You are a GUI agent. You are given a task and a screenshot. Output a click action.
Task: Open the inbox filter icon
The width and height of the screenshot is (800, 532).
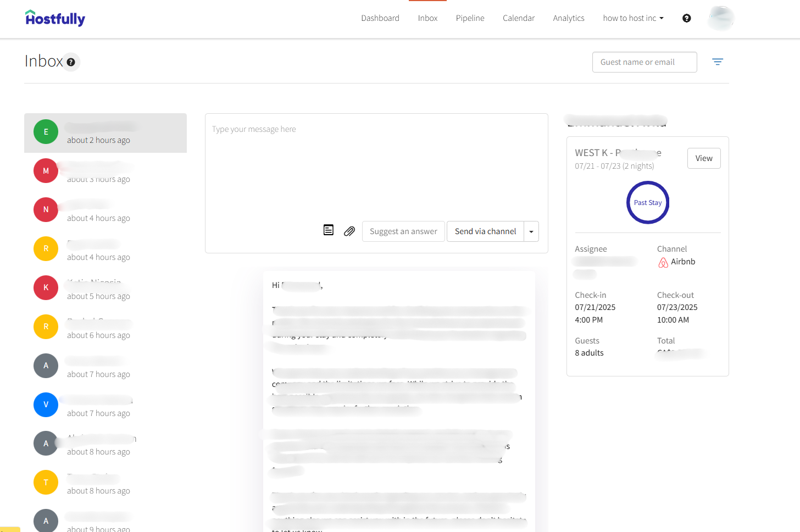tap(717, 62)
